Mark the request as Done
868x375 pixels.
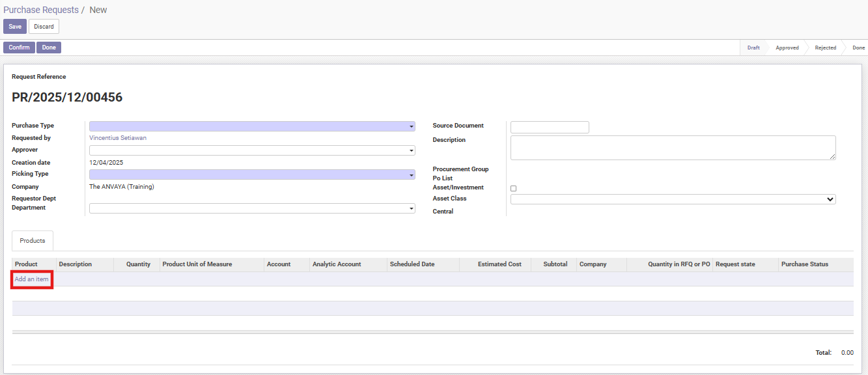49,48
